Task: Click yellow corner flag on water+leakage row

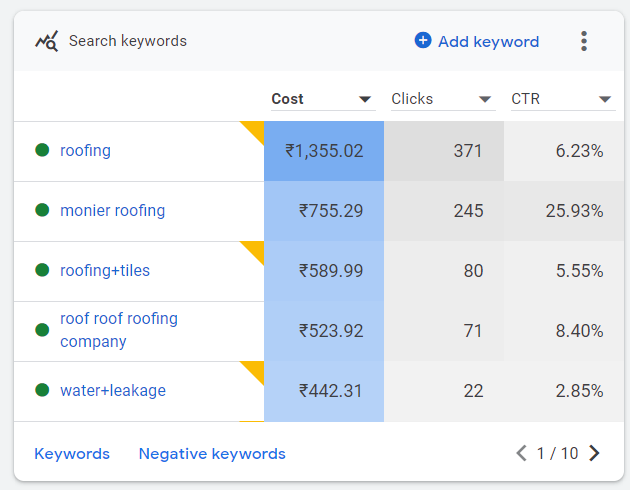Action: 255,370
